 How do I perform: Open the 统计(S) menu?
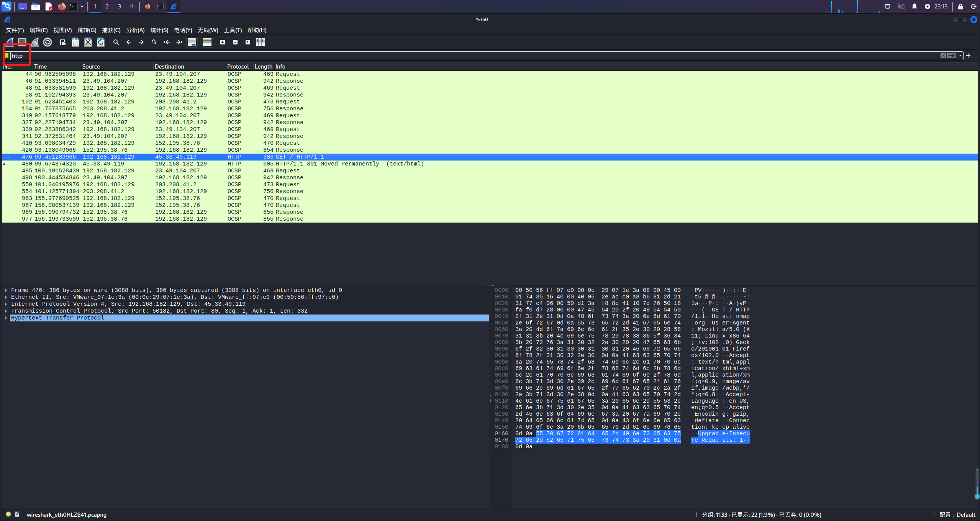pos(159,30)
